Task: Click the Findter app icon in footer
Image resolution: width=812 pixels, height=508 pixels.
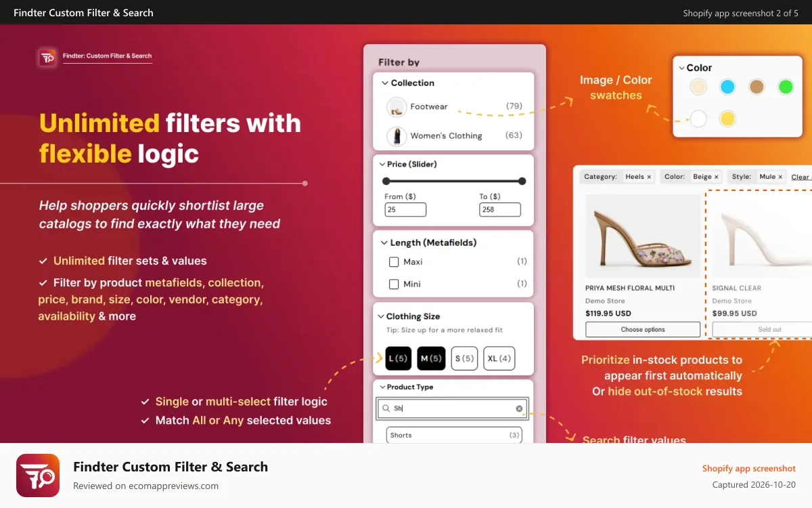Action: click(38, 475)
